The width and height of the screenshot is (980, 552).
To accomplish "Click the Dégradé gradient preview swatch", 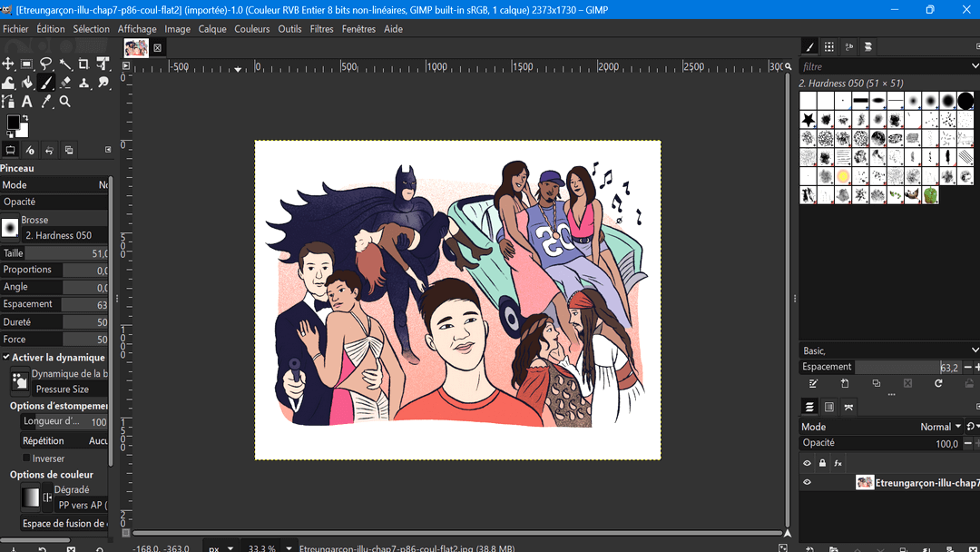I will tap(30, 497).
